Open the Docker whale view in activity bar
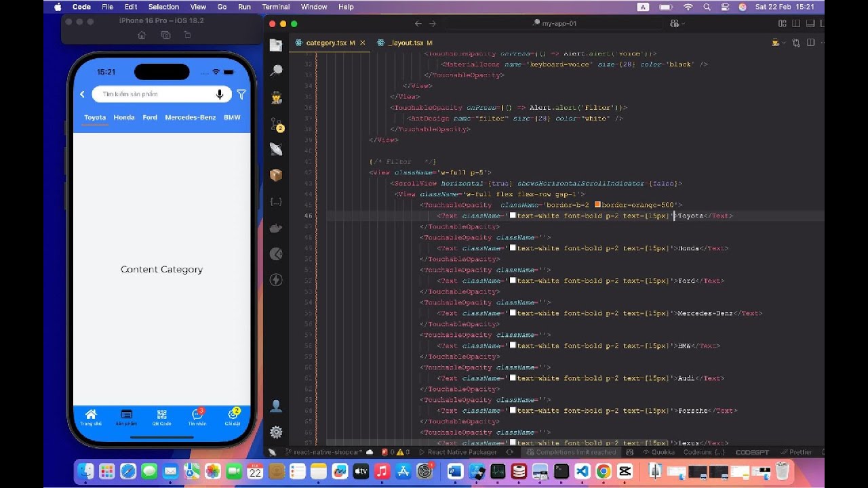Screen dimensions: 868x488 point(276,228)
